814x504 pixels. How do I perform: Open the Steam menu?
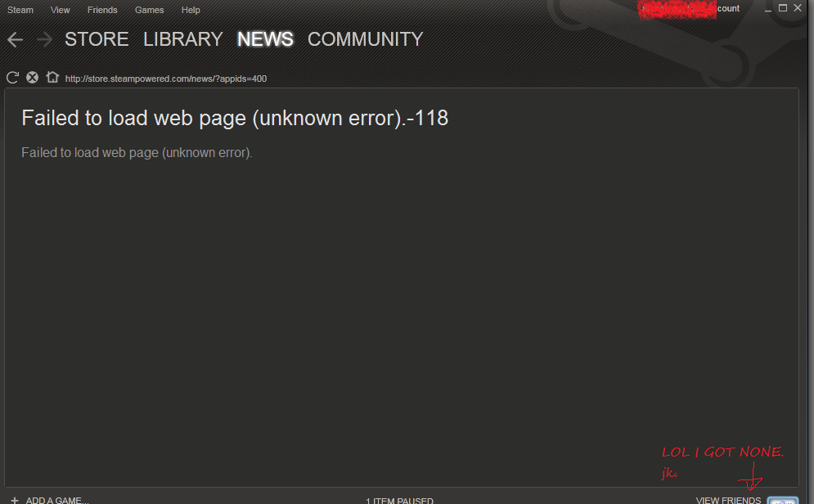pos(20,10)
